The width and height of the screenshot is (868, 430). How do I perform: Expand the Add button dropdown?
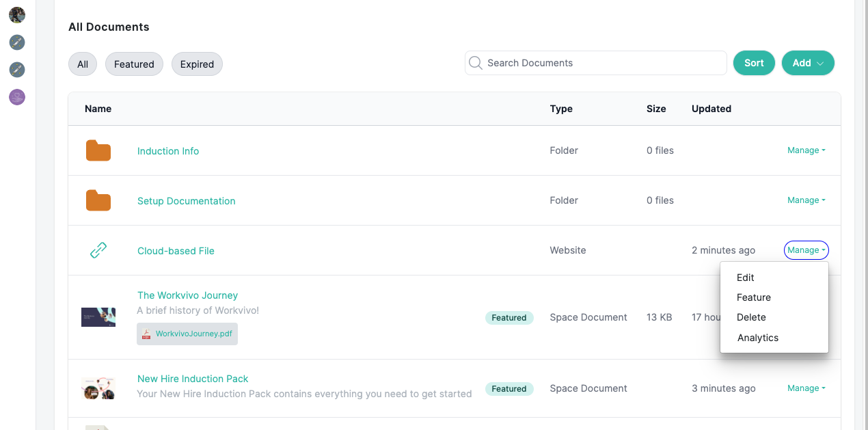pos(808,63)
